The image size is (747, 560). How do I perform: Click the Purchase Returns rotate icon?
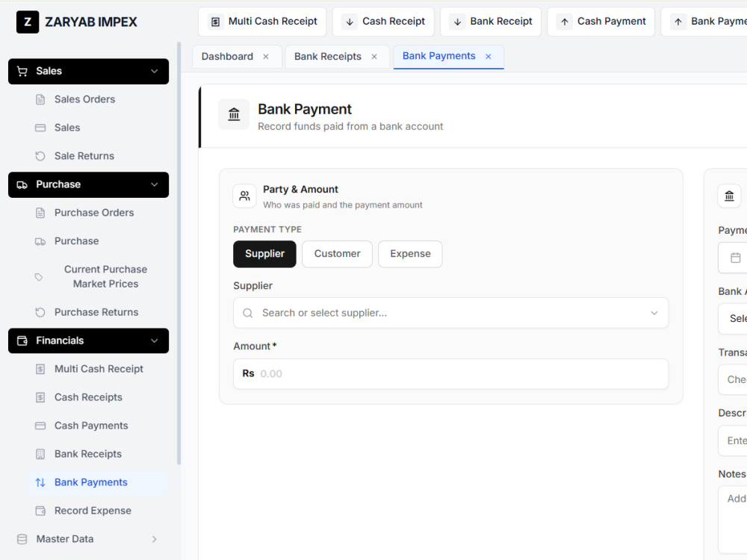40,312
